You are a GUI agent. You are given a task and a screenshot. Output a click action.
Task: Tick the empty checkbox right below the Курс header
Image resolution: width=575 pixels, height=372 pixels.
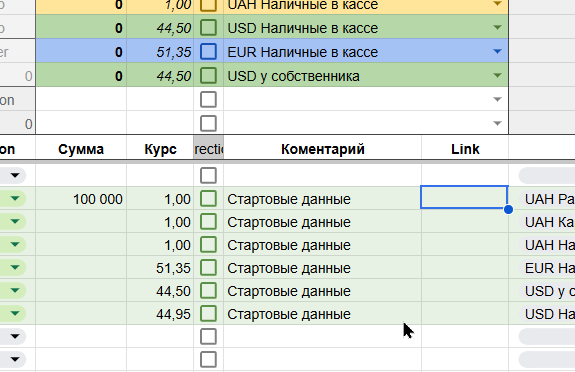pyautogui.click(x=208, y=175)
